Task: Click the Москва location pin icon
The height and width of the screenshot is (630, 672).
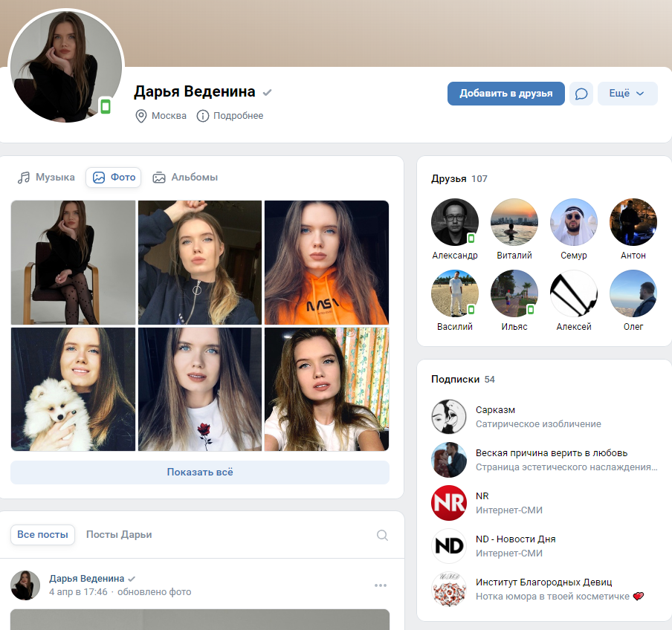Action: (x=141, y=116)
